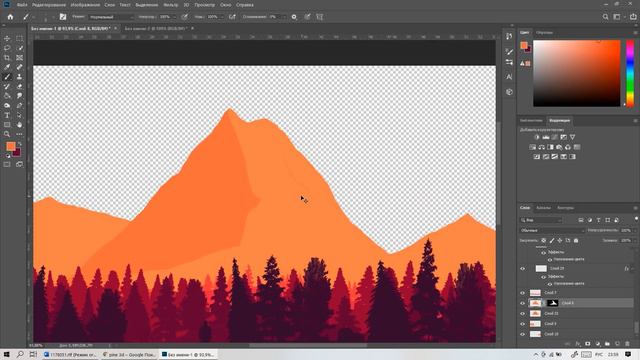Select the Lasso tool
The height and width of the screenshot is (360, 640).
(x=7, y=48)
